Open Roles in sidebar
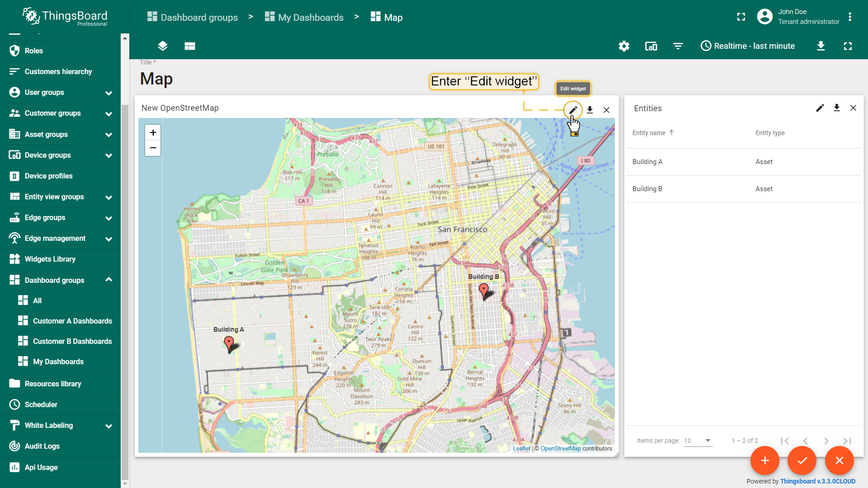Image resolution: width=868 pixels, height=488 pixels. pyautogui.click(x=61, y=51)
